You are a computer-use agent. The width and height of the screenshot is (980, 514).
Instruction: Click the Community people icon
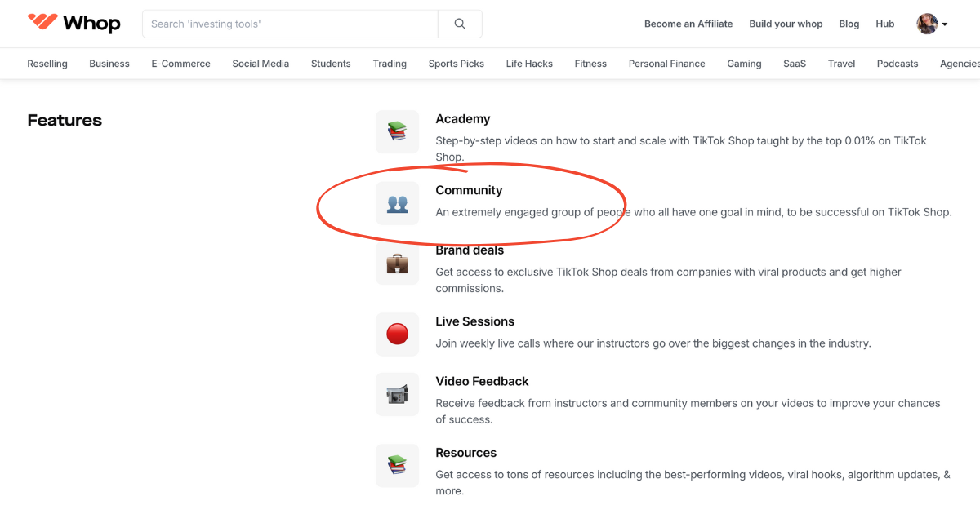tap(397, 203)
